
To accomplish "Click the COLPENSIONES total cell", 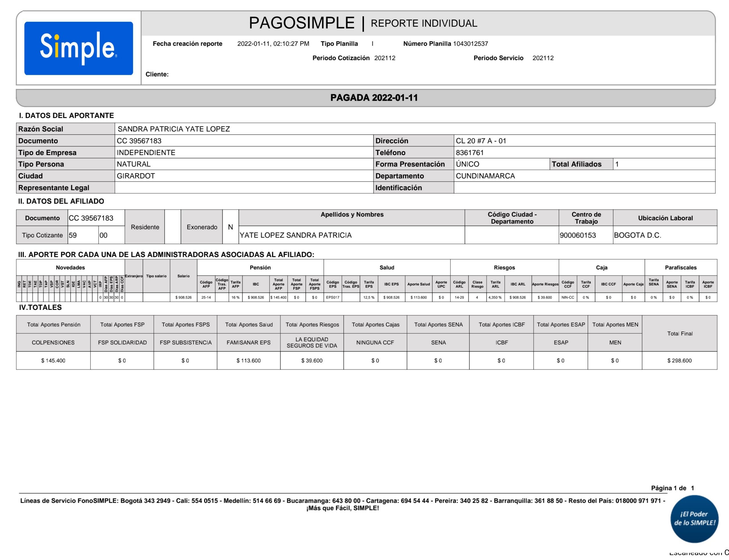I will (x=53, y=343).
